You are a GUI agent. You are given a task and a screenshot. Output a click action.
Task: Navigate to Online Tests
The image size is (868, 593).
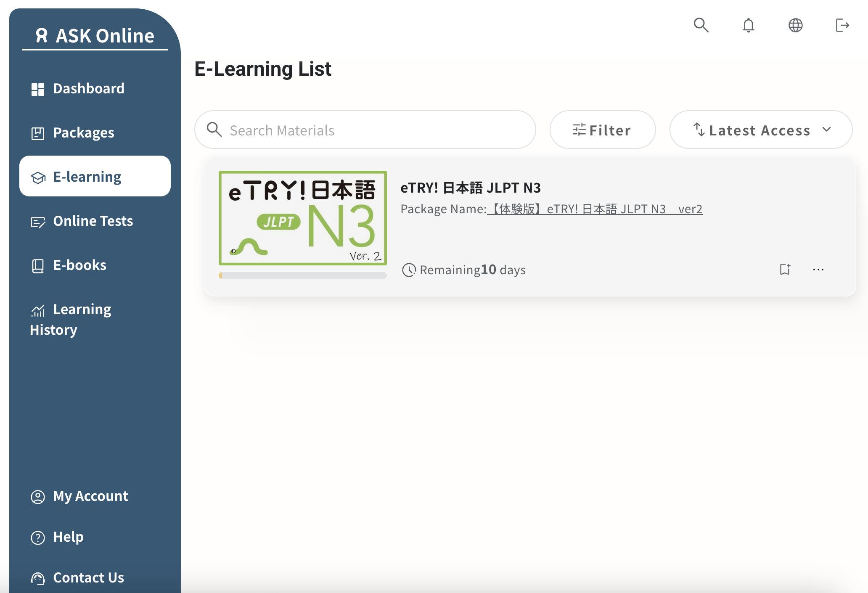tap(93, 221)
